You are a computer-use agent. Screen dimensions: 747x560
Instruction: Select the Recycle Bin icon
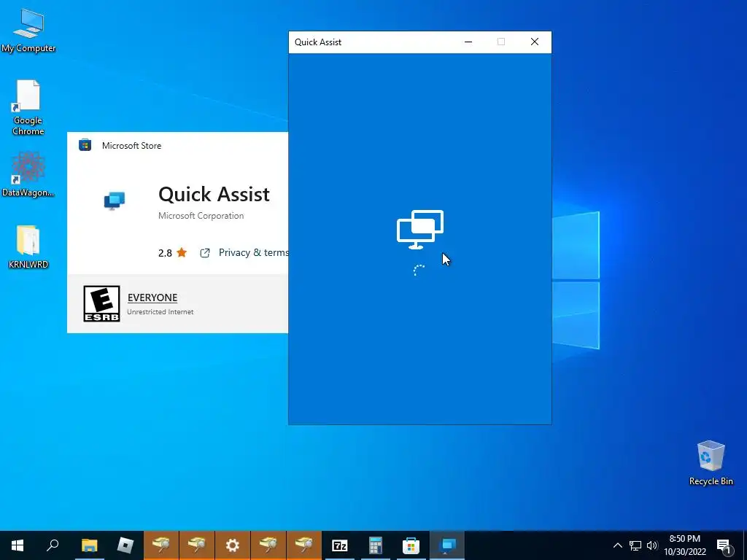711,463
